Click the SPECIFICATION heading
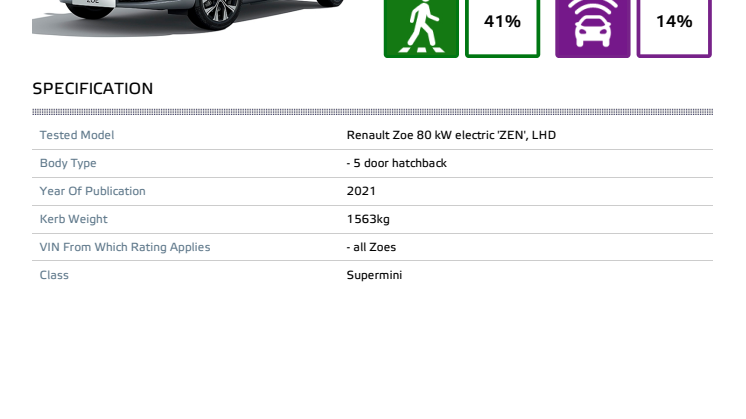The image size is (746, 419). click(93, 88)
